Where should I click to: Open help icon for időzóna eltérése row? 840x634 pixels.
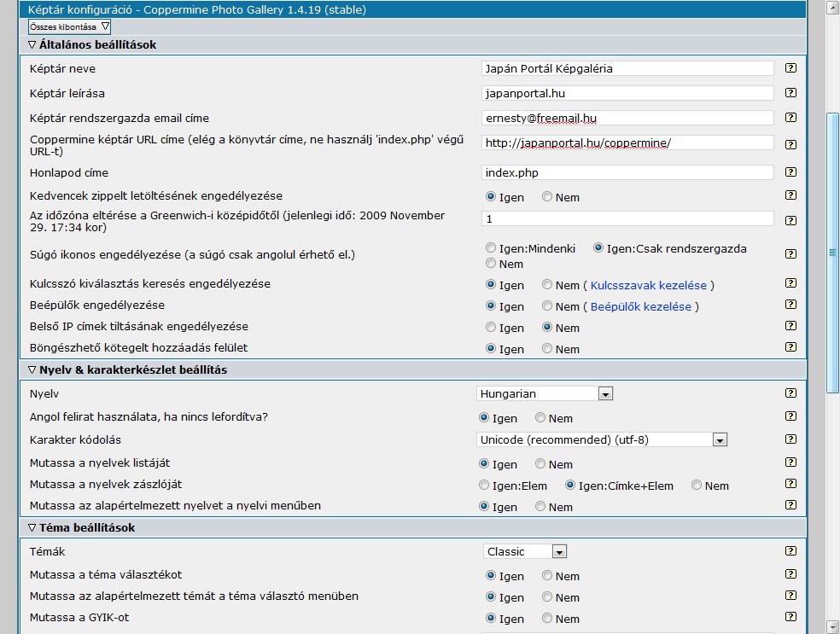tap(790, 221)
